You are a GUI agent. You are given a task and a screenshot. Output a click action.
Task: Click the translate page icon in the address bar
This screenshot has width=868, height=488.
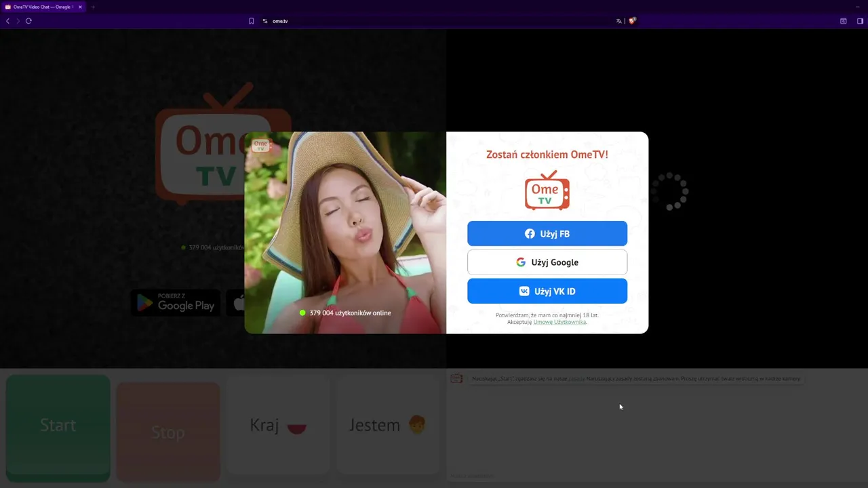coord(618,21)
